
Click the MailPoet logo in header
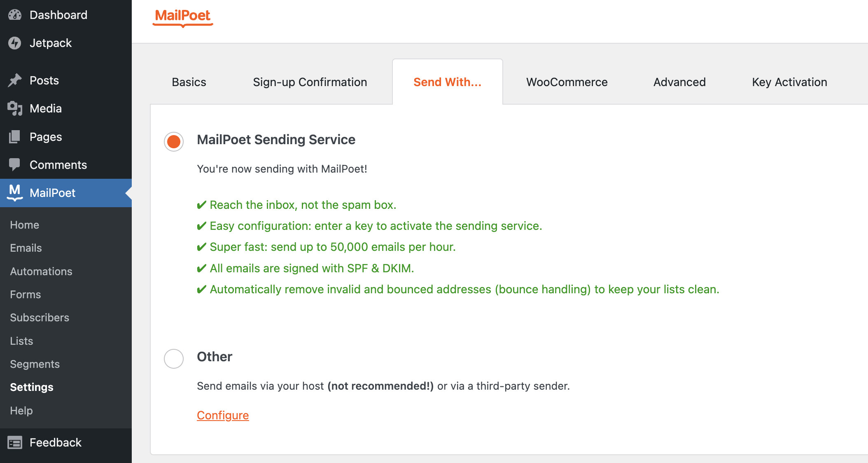coord(182,17)
